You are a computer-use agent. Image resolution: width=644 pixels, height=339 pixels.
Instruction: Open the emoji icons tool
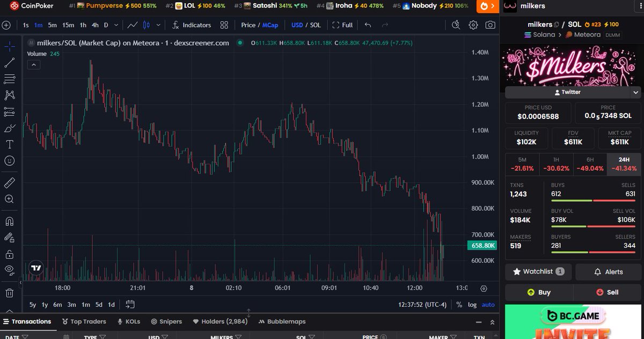[9, 160]
